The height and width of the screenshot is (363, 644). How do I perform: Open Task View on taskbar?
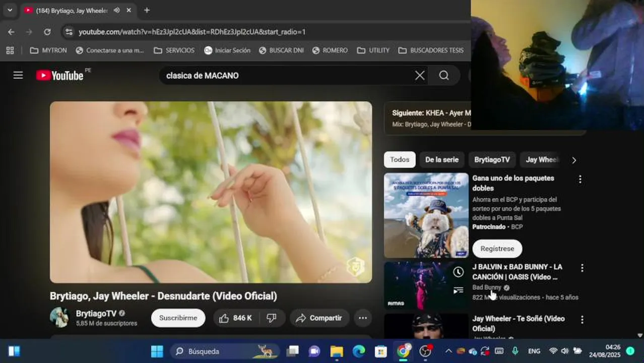[292, 351]
